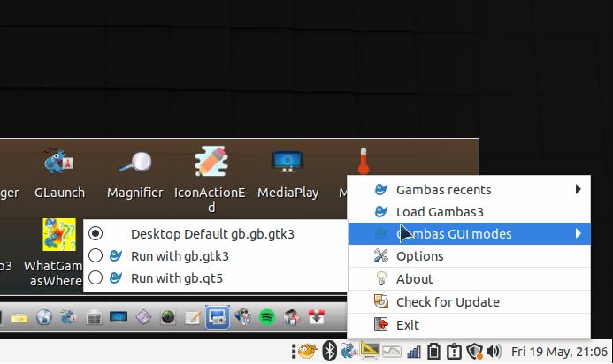Click the Spotify icon in the dock
Screen dimensions: 613x364
(x=266, y=316)
